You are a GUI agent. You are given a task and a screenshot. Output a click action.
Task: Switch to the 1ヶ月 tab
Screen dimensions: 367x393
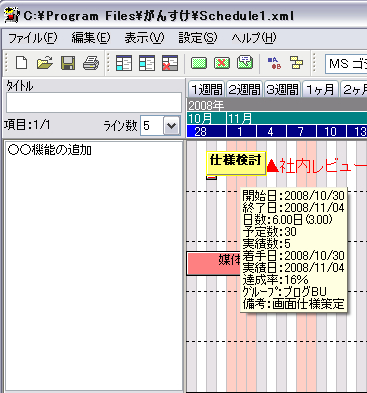[x=320, y=89]
